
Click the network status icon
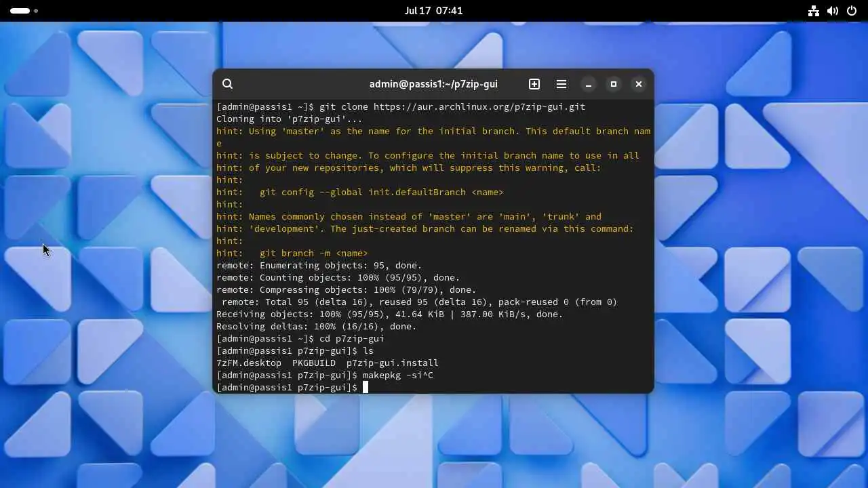click(x=814, y=11)
